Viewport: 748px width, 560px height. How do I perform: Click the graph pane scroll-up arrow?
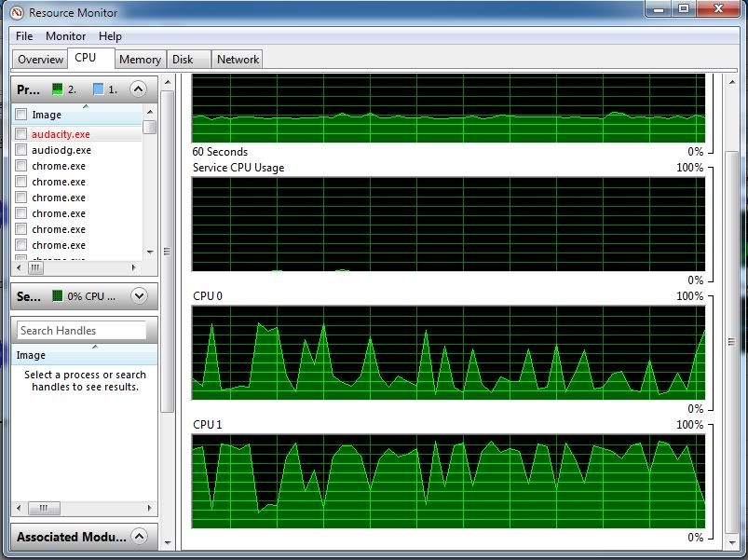pyautogui.click(x=731, y=83)
